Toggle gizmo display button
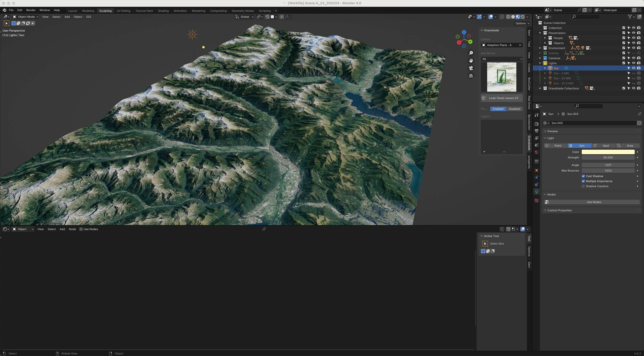The image size is (644, 356). tap(479, 17)
